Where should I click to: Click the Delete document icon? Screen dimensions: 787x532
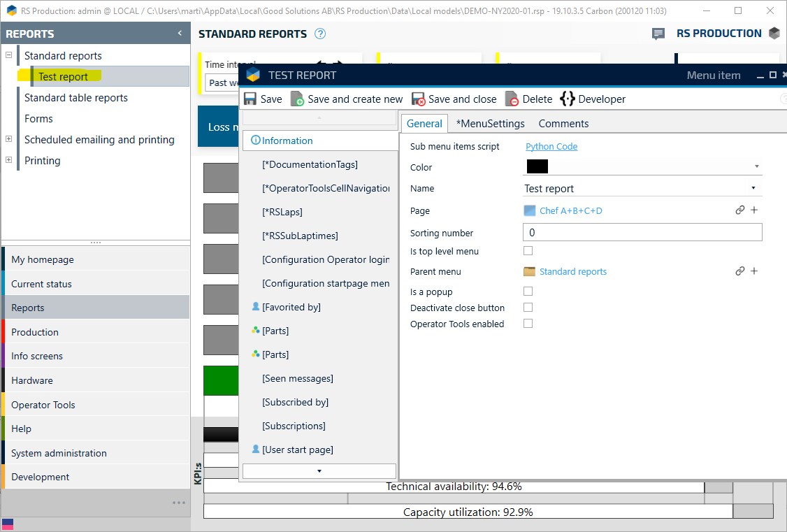pos(512,99)
